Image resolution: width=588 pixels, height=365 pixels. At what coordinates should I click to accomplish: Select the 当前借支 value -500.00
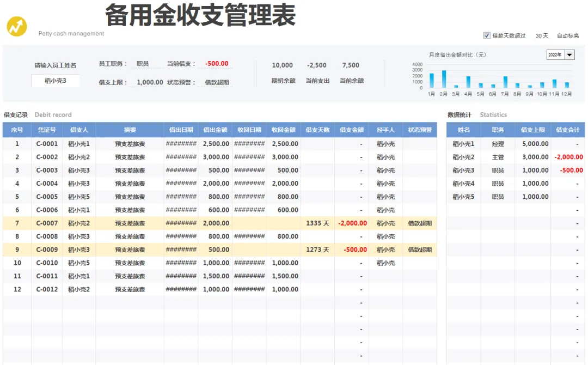[x=217, y=64]
